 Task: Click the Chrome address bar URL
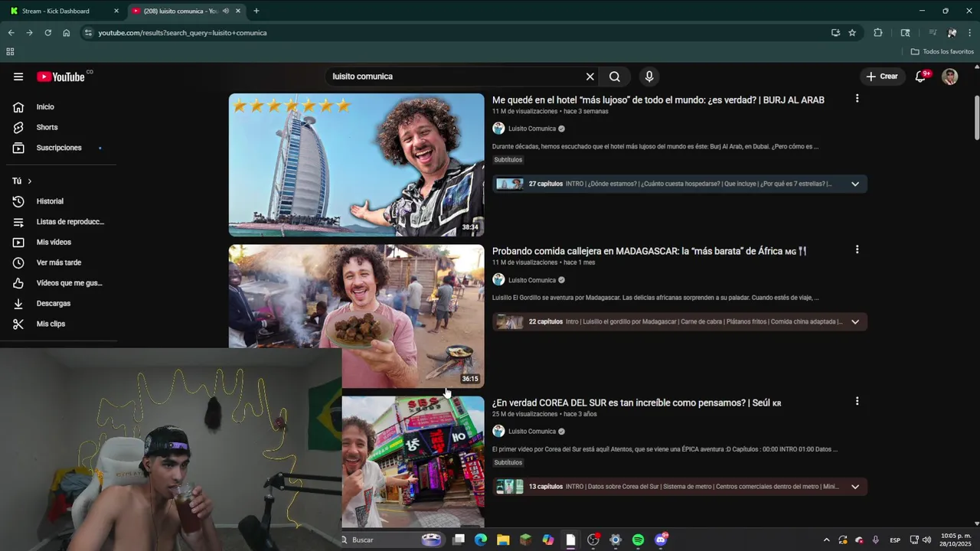(x=182, y=33)
